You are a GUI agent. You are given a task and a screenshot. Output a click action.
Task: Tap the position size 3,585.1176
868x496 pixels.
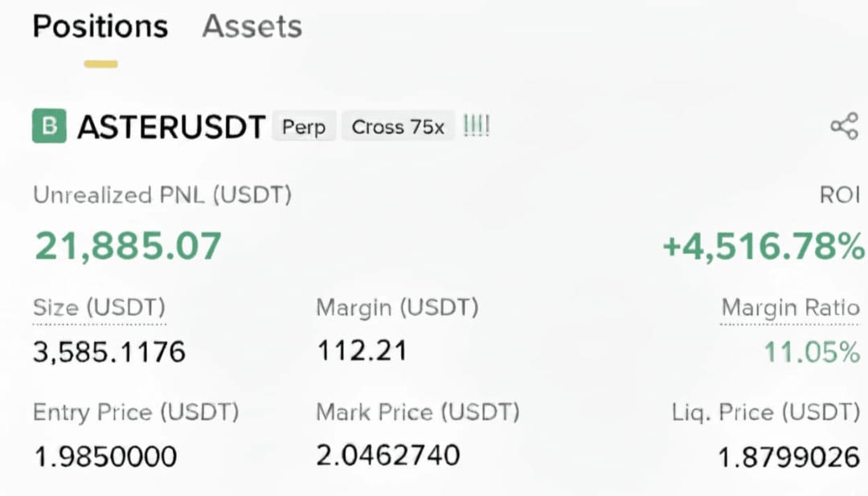pyautogui.click(x=109, y=352)
